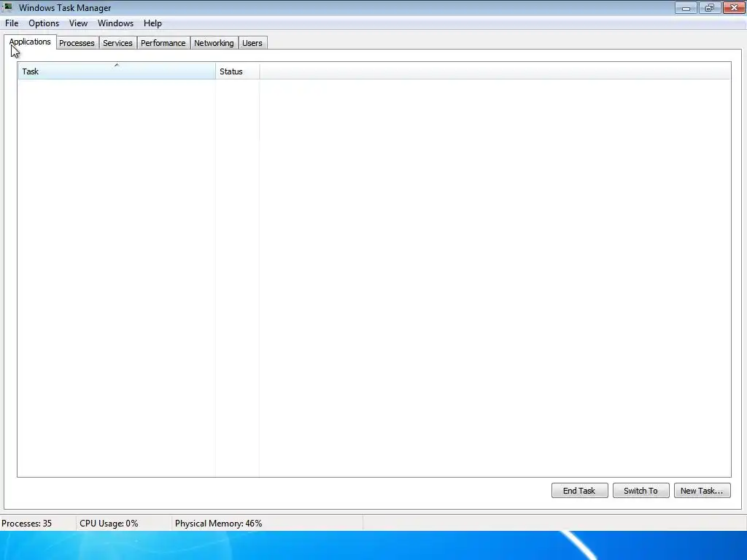Switch to the Services tab
This screenshot has height=560, width=747.
tap(117, 43)
